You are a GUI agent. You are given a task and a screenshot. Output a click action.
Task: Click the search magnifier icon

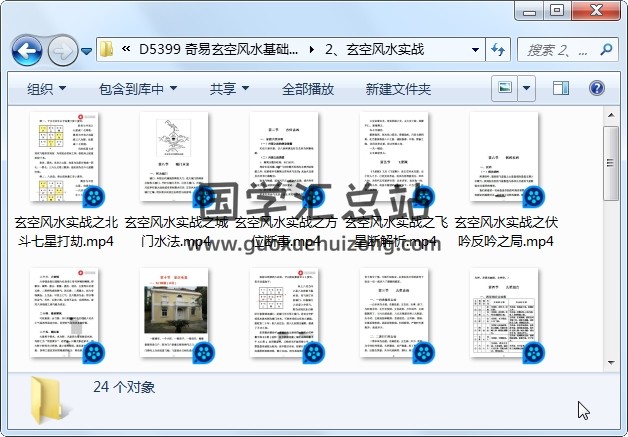(608, 49)
